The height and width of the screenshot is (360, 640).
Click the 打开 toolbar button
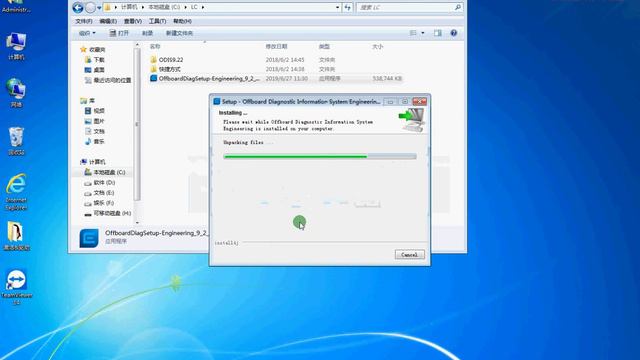click(x=119, y=33)
